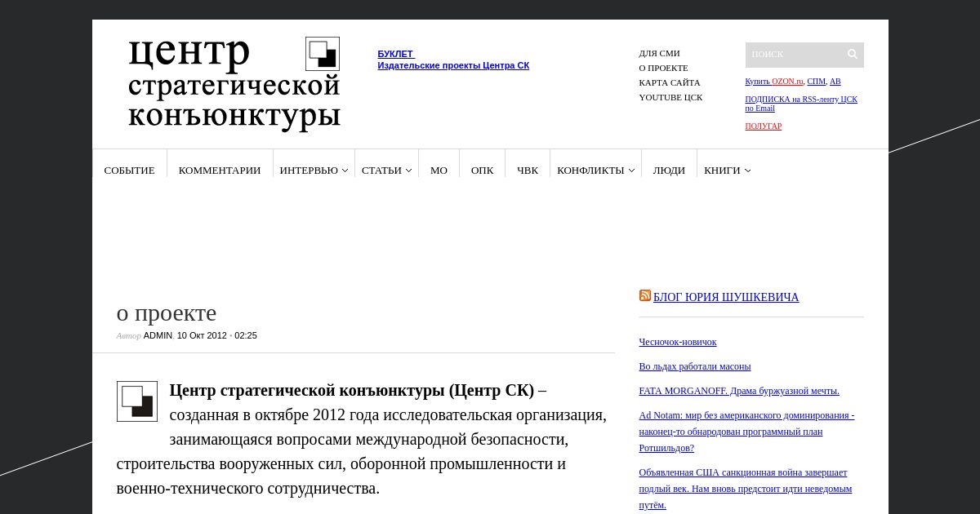The height and width of the screenshot is (514, 980).
Task: Open the О ПРОЕКТЕ header link
Action: [663, 68]
